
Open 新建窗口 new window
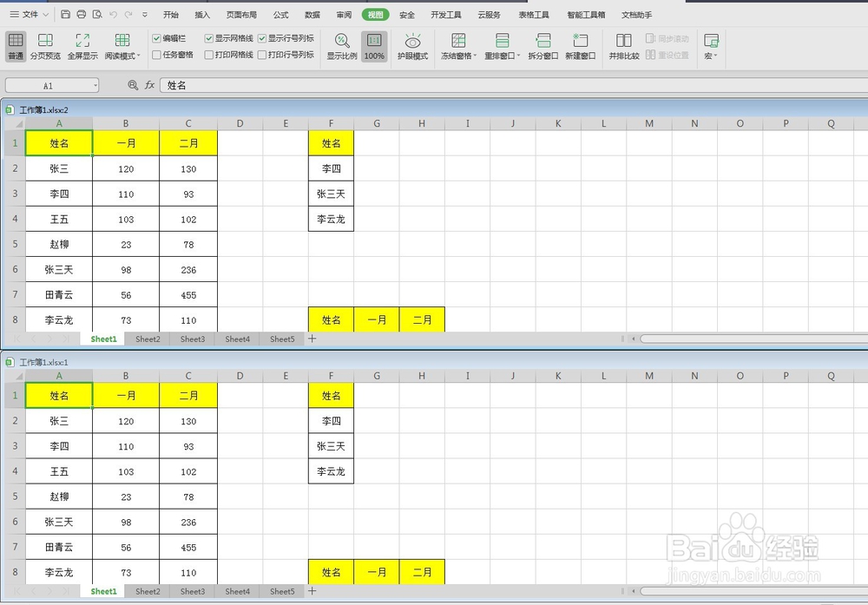[x=580, y=46]
